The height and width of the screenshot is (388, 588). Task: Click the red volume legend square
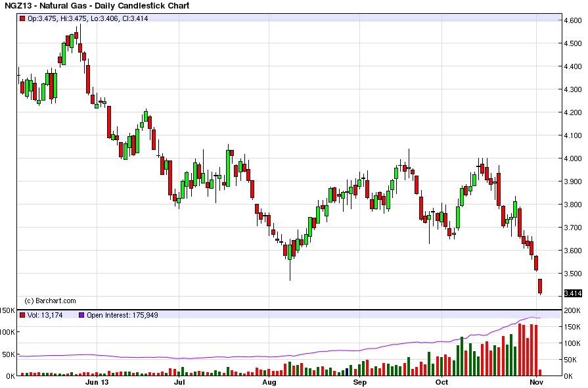click(x=22, y=315)
